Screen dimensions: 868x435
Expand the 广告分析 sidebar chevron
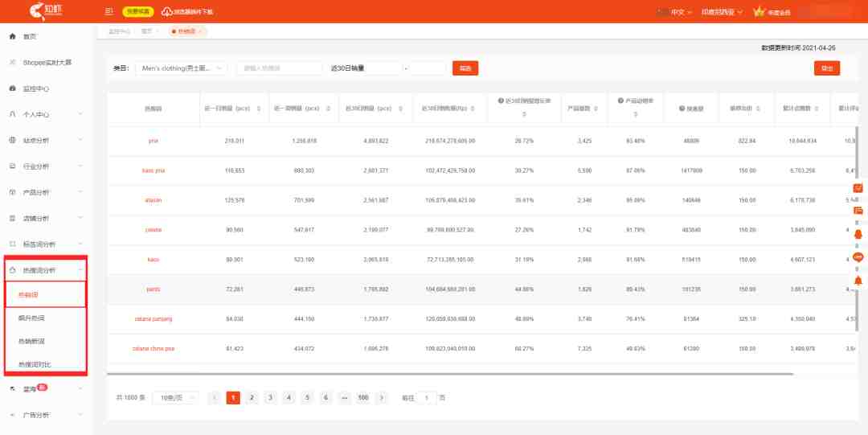tap(80, 415)
